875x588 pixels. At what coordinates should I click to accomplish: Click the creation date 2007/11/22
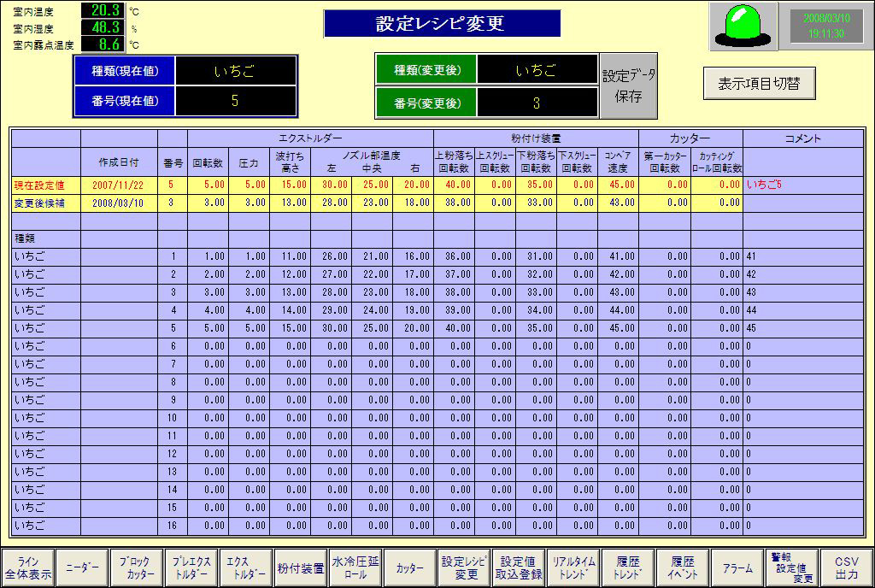(x=118, y=185)
